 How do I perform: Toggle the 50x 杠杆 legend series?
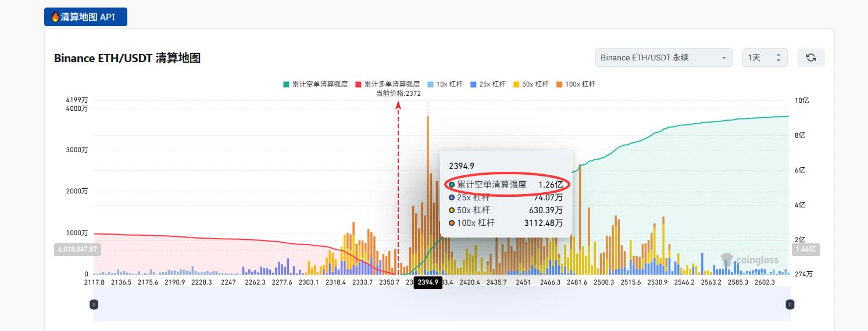[531, 84]
